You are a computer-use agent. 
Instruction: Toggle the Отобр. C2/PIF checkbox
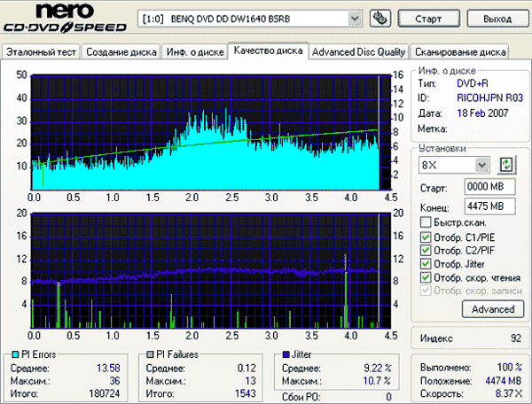click(426, 251)
